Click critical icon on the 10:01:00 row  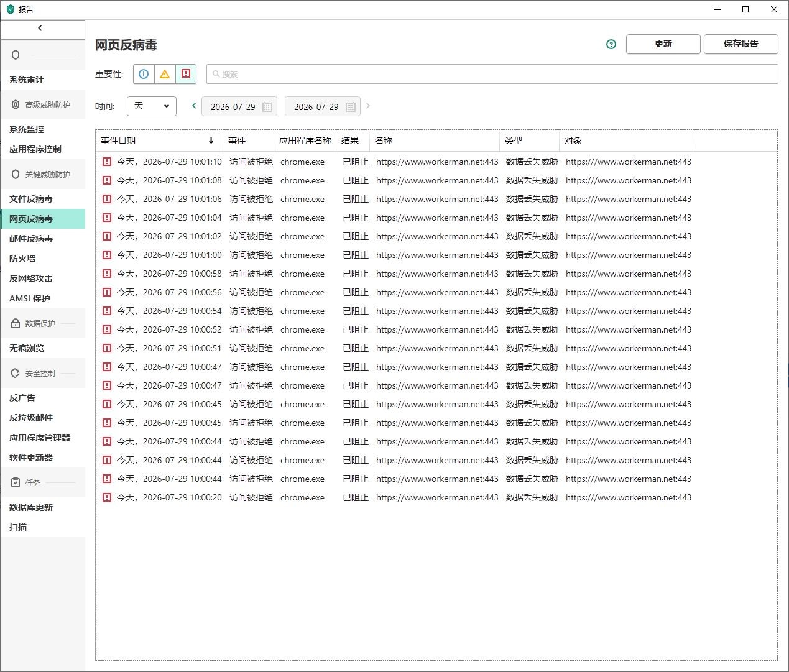[107, 255]
